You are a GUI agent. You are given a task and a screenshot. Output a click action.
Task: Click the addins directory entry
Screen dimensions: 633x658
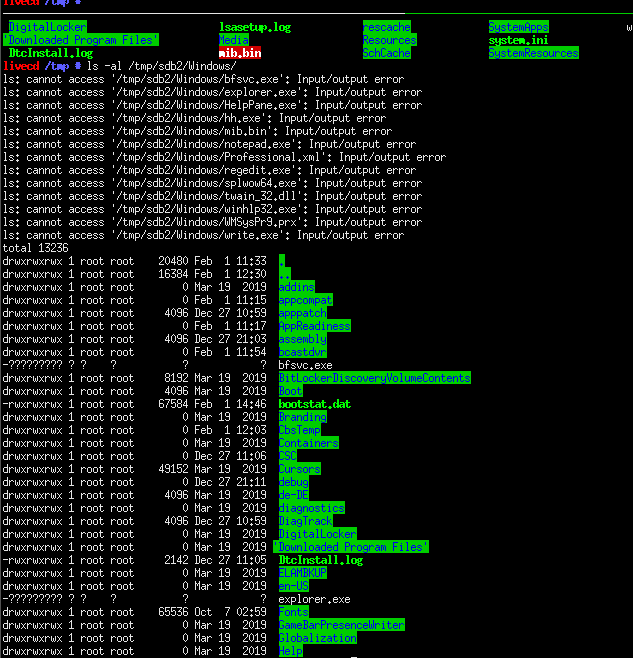click(x=297, y=287)
